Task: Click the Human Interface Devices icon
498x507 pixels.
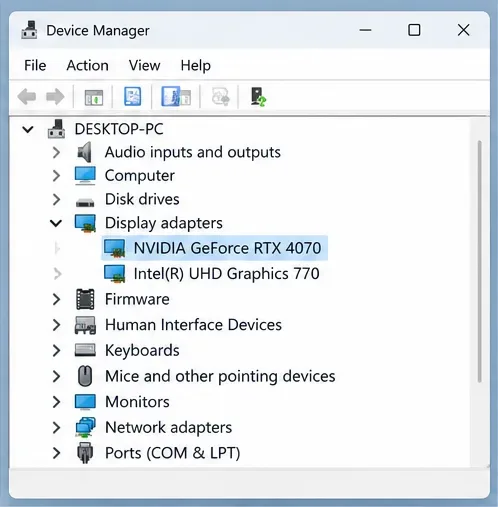Action: point(85,325)
